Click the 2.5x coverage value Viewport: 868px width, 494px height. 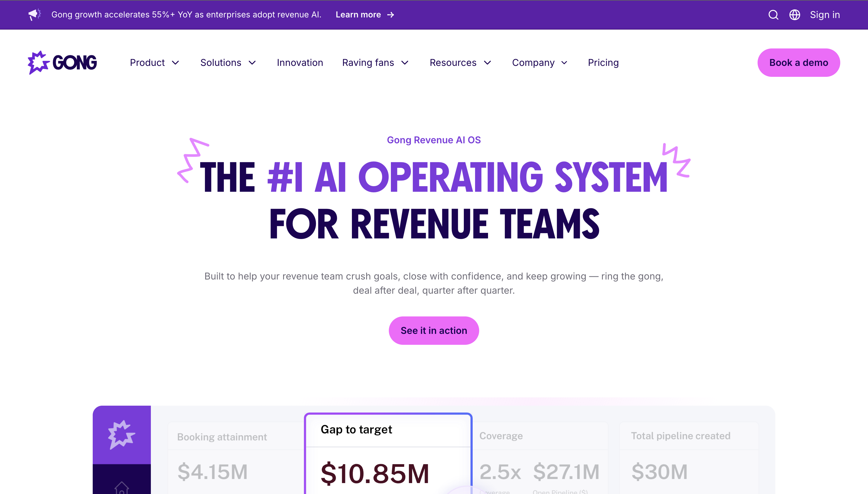coord(500,472)
